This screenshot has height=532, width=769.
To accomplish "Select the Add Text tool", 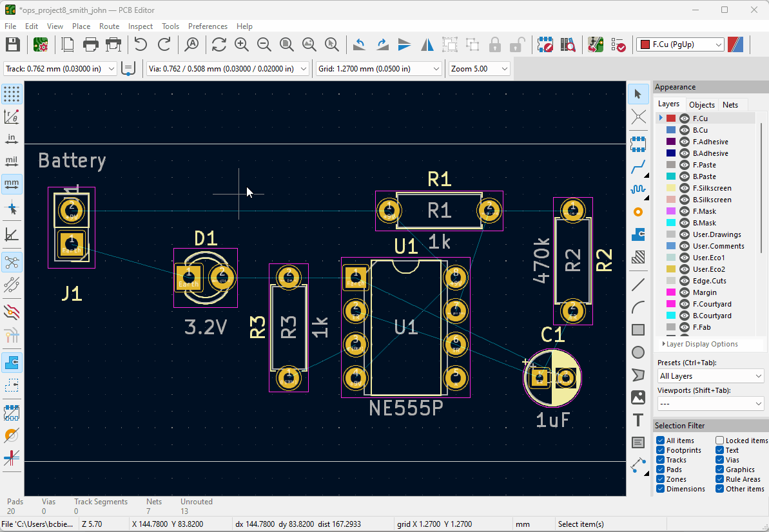I will coord(638,420).
